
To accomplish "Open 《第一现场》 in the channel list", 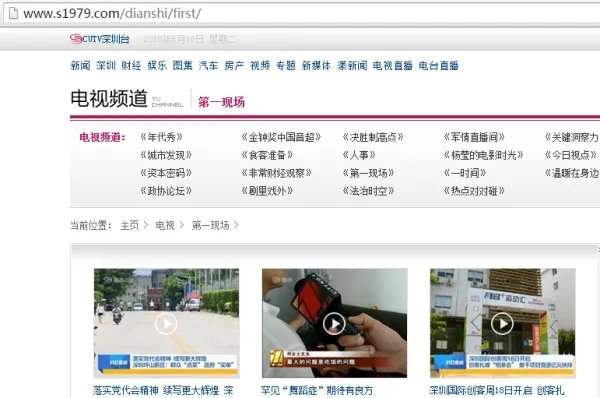I will pyautogui.click(x=368, y=173).
